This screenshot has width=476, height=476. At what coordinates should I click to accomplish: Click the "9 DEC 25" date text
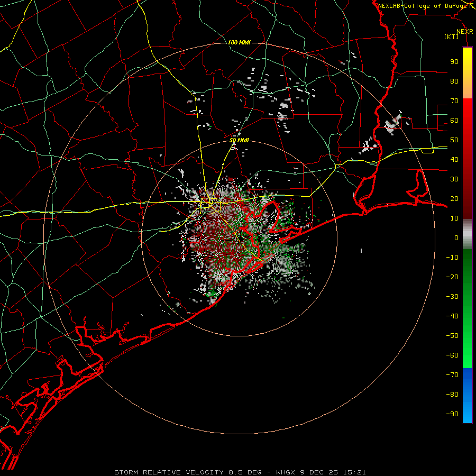319,472
